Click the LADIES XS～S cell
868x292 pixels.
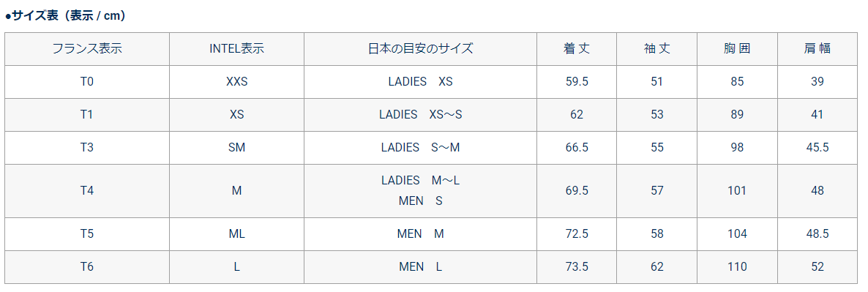pyautogui.click(x=420, y=114)
